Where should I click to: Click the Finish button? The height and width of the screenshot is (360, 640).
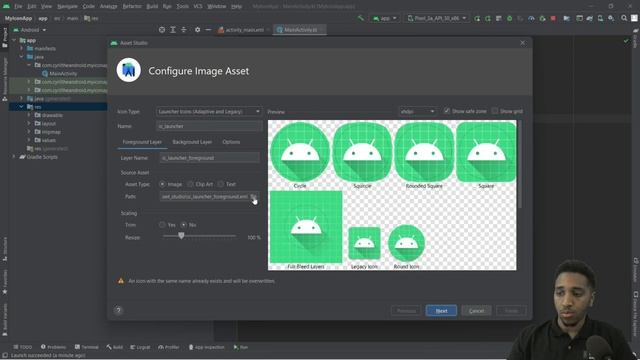511,311
